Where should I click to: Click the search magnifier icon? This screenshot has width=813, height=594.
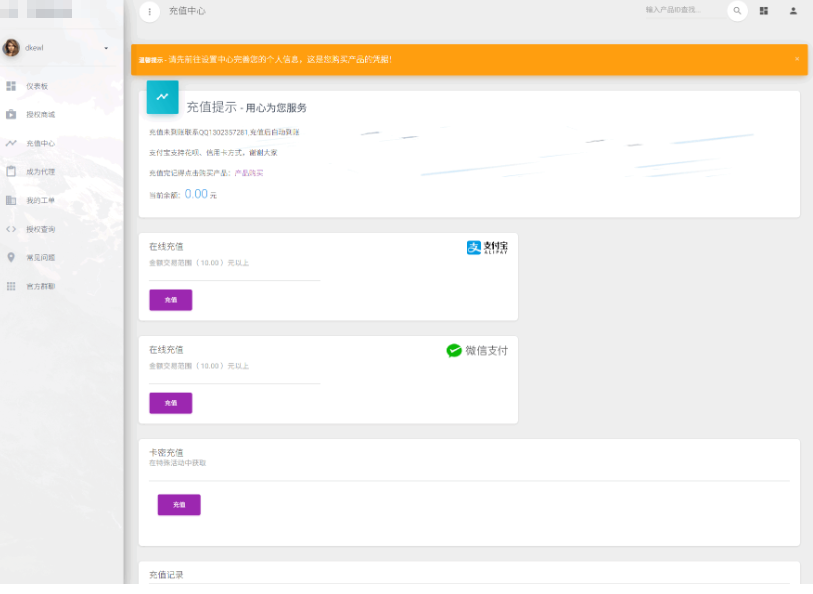pyautogui.click(x=737, y=11)
